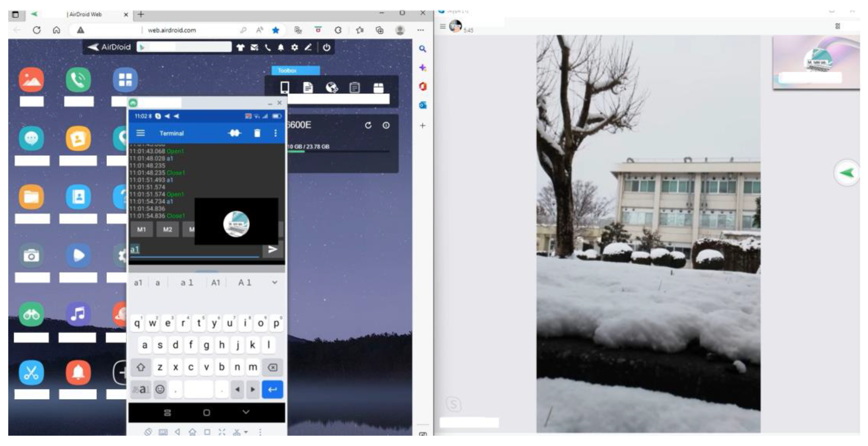Screen dimensions: 868x446
Task: Open the green Phone calls app icon
Action: click(x=78, y=80)
